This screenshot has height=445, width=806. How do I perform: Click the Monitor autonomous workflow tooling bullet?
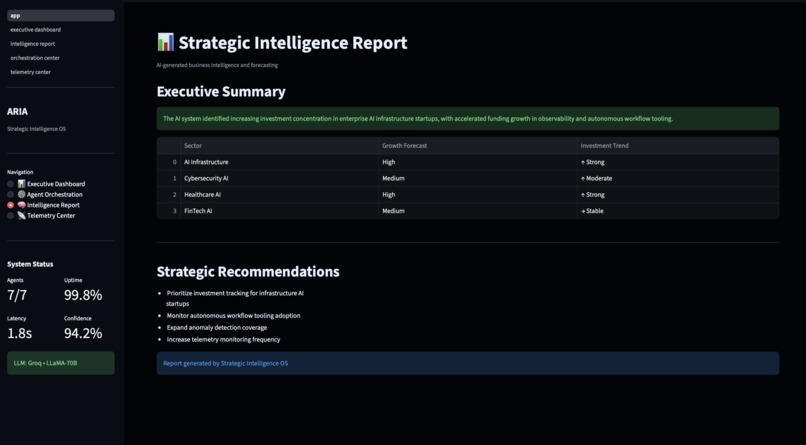point(233,316)
